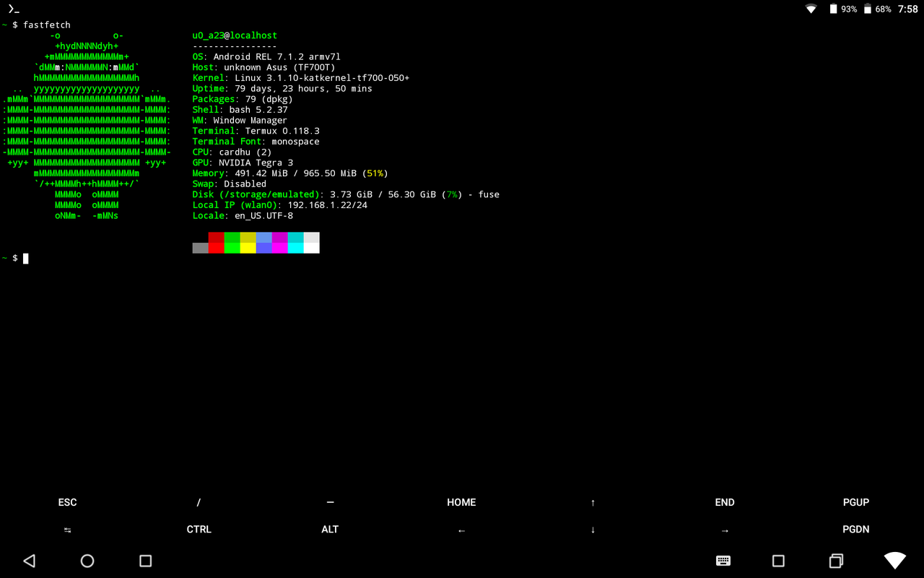Tap the terminal cursor at the empty prompt
This screenshot has width=924, height=578.
click(26, 258)
